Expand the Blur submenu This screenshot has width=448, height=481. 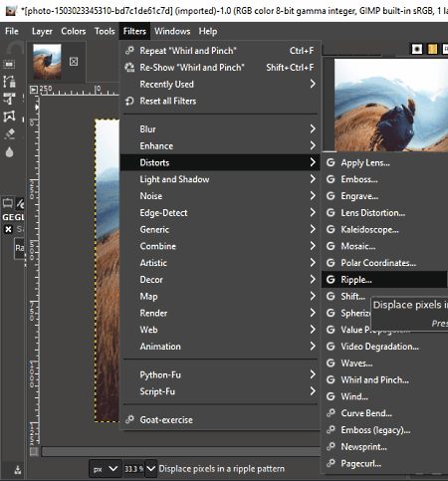pyautogui.click(x=220, y=129)
